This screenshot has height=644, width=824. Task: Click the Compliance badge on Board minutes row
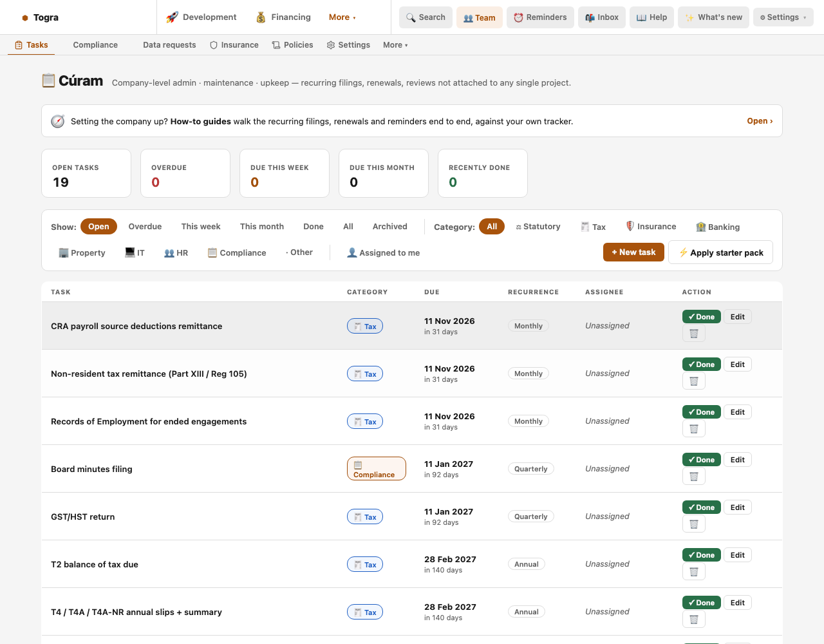377,469
